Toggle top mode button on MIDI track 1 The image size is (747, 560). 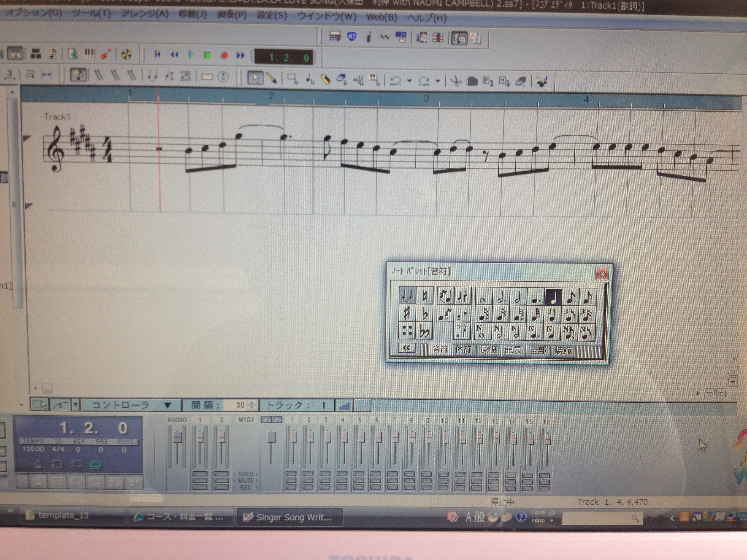coord(291,474)
